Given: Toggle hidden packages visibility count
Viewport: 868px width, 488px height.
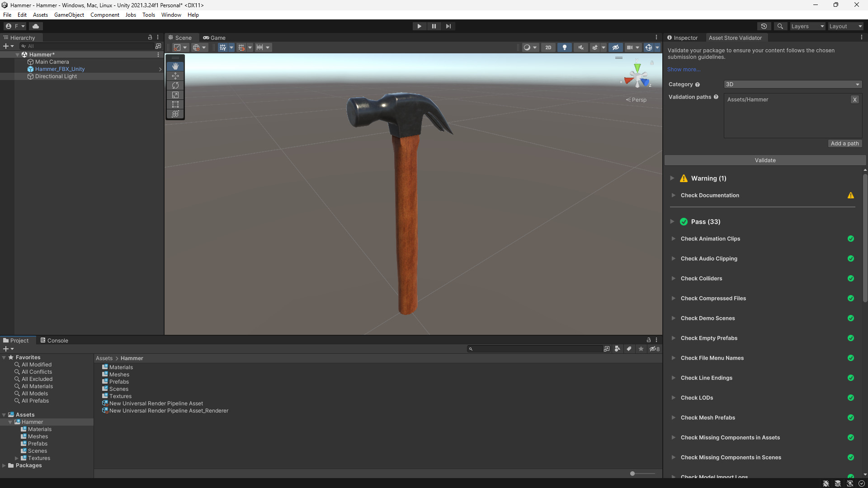Looking at the screenshot, I should 655,349.
